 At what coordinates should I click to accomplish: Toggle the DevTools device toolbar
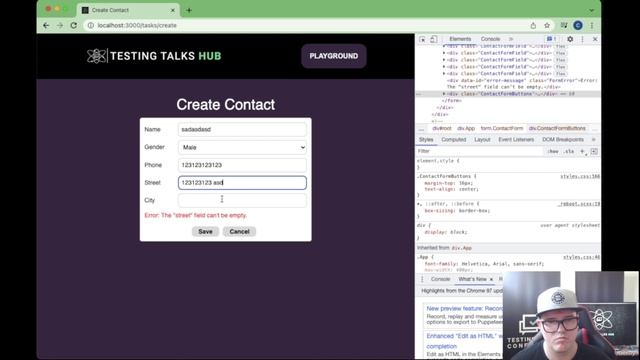pyautogui.click(x=433, y=39)
